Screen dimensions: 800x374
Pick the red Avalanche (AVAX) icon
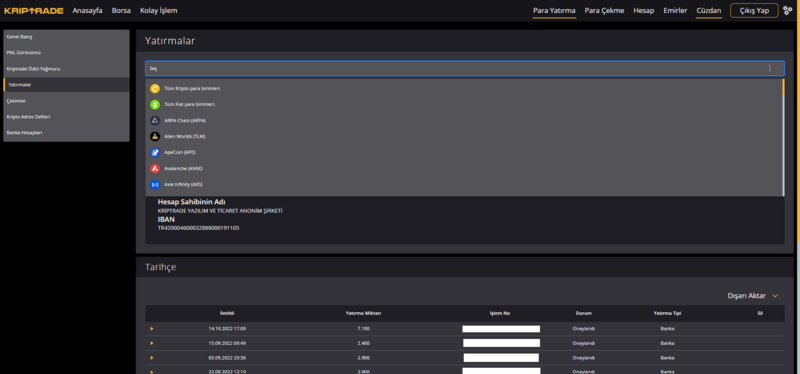click(155, 168)
